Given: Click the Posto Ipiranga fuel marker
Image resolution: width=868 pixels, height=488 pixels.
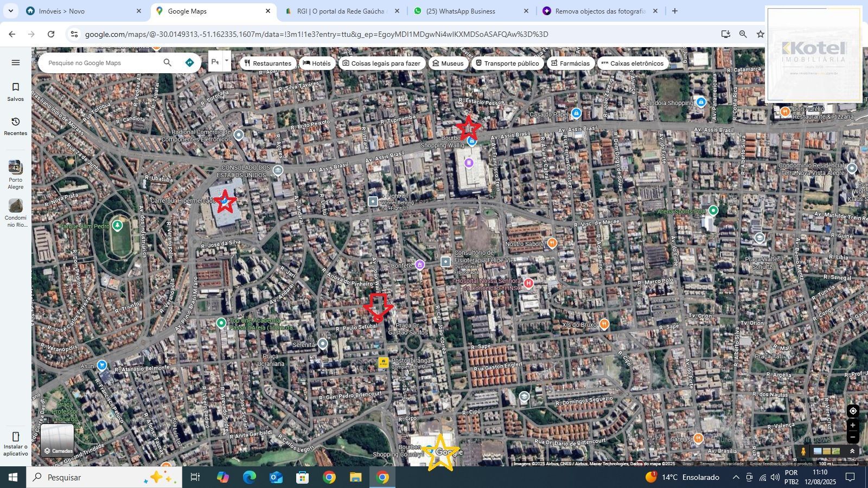Looking at the screenshot, I should pos(384,363).
